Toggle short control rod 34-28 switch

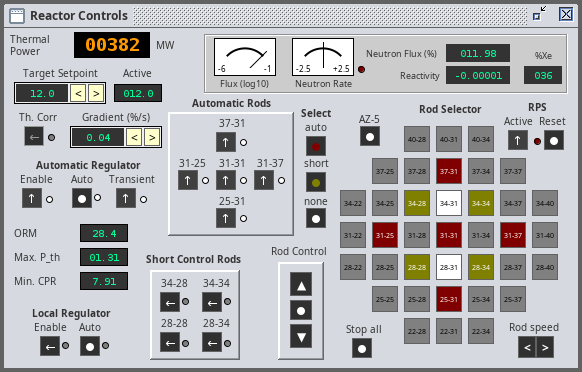(170, 302)
